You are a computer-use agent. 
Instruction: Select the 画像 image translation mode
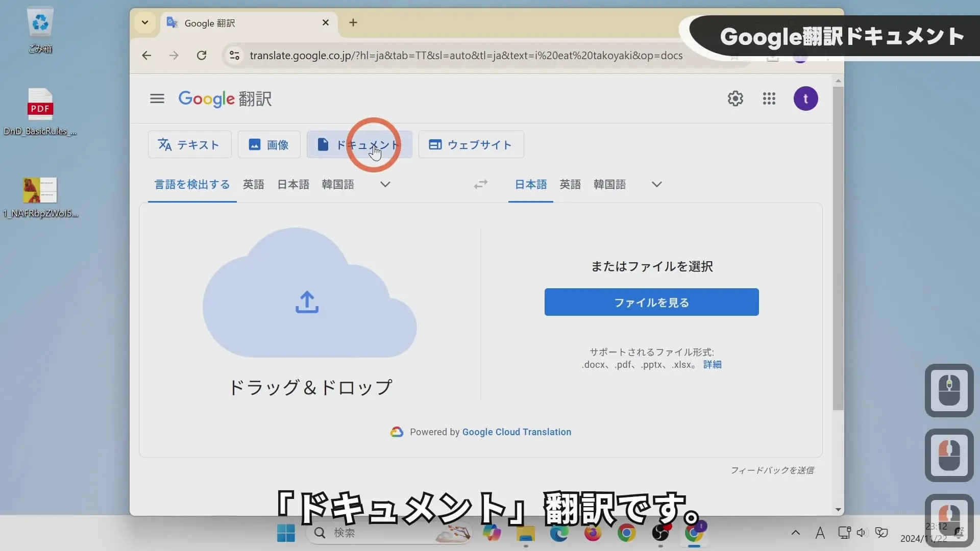(268, 144)
